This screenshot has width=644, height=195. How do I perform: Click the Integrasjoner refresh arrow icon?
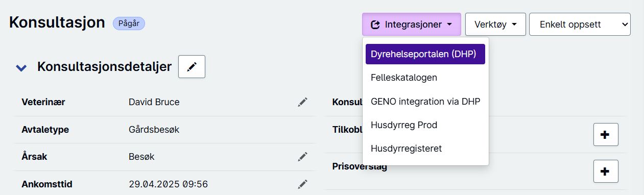point(375,25)
